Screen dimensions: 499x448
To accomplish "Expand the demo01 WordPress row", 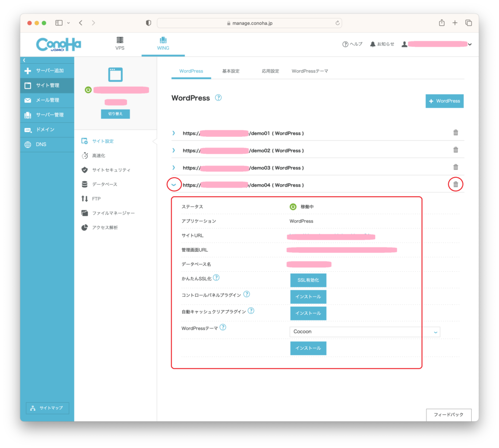I will tap(174, 133).
